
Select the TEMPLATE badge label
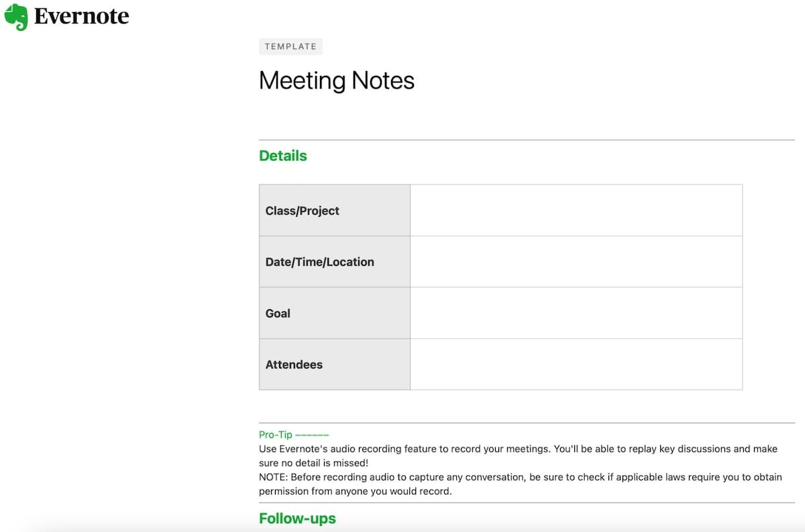(x=290, y=46)
